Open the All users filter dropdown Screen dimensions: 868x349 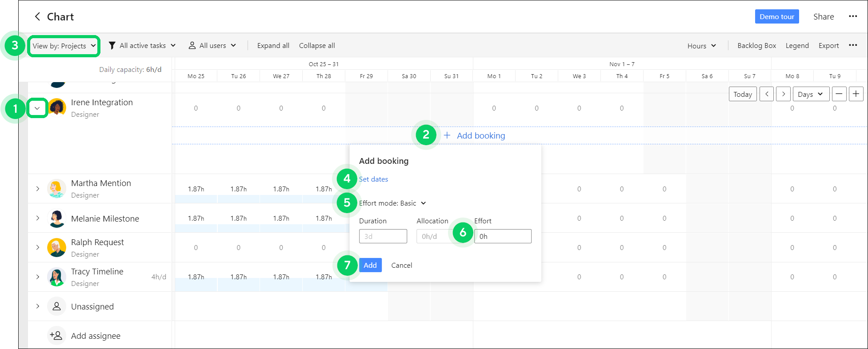click(x=212, y=46)
